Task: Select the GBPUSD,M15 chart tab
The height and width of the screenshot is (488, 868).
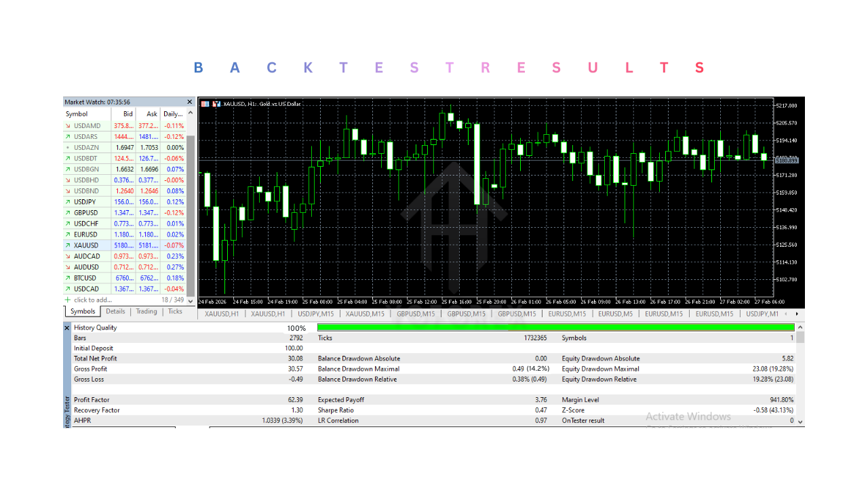Action: point(415,314)
